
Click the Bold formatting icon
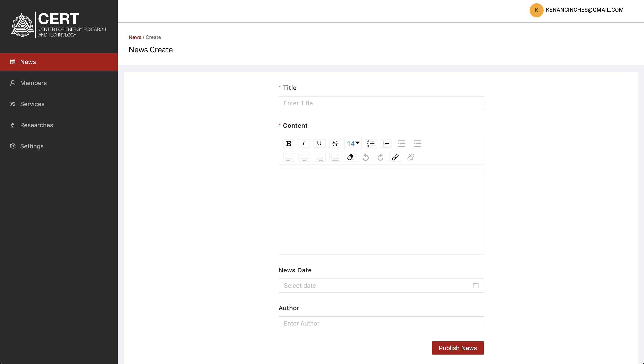[288, 143]
